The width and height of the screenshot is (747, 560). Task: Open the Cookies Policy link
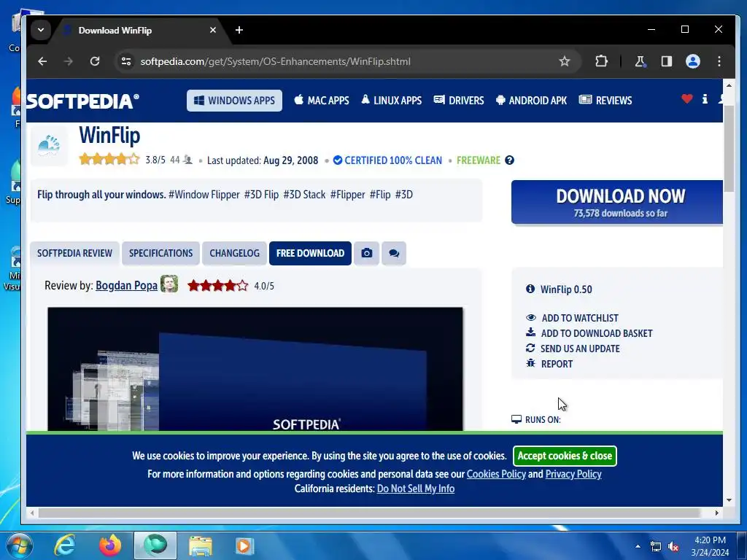tap(496, 474)
